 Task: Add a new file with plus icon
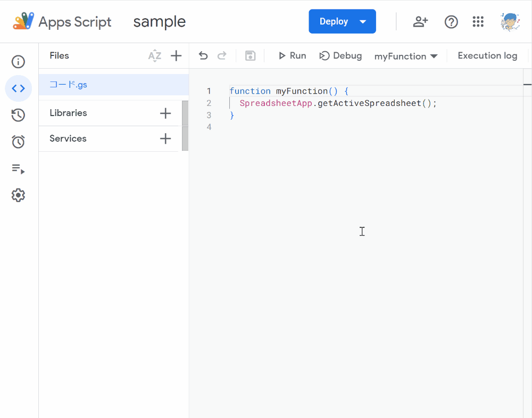176,56
